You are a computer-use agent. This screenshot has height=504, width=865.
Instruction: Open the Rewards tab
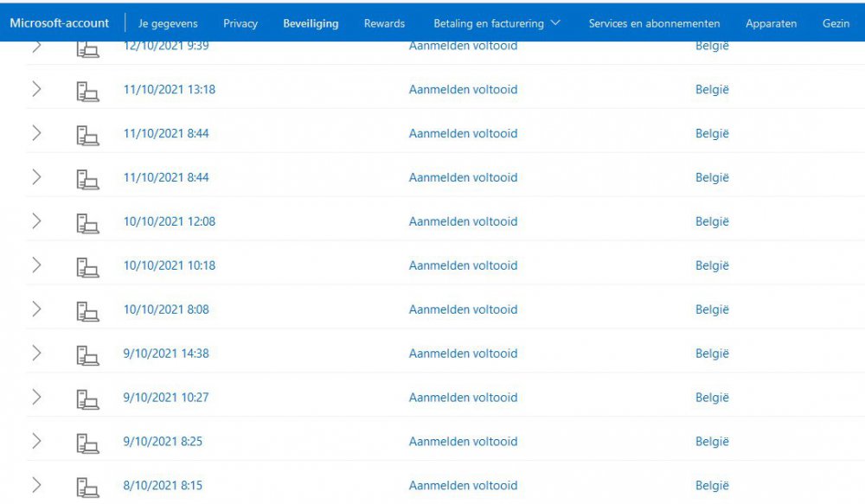pos(384,23)
